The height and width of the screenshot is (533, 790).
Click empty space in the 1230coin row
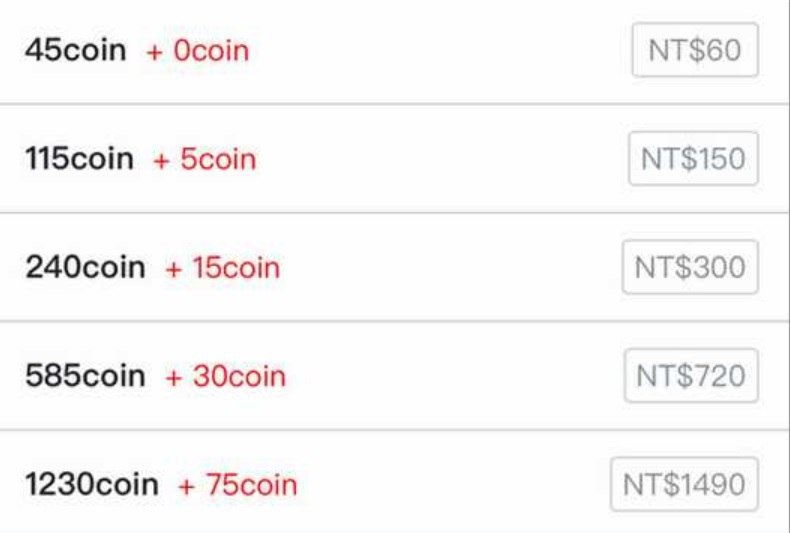(x=450, y=485)
